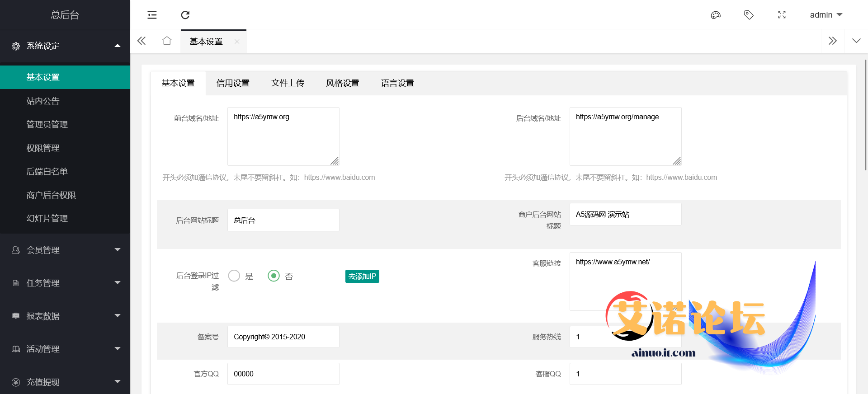868x394 pixels.
Task: Collapse the 系统设定 menu arrow
Action: tap(118, 46)
